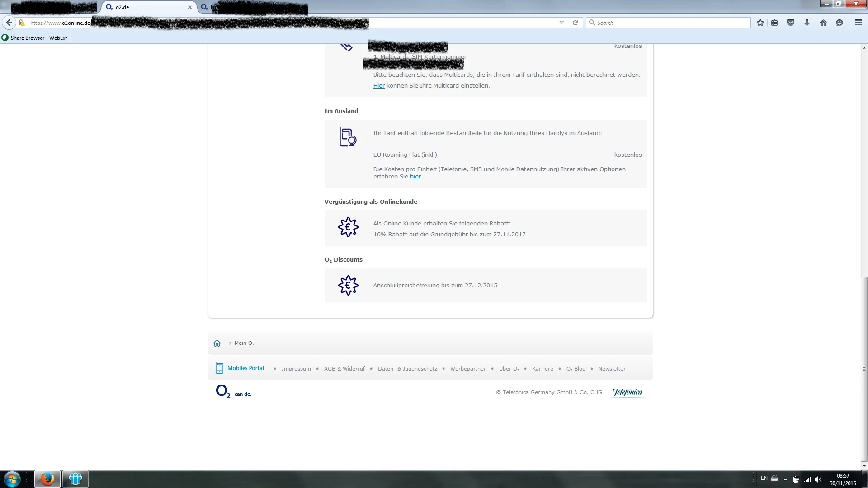Click the browser home icon

(823, 23)
